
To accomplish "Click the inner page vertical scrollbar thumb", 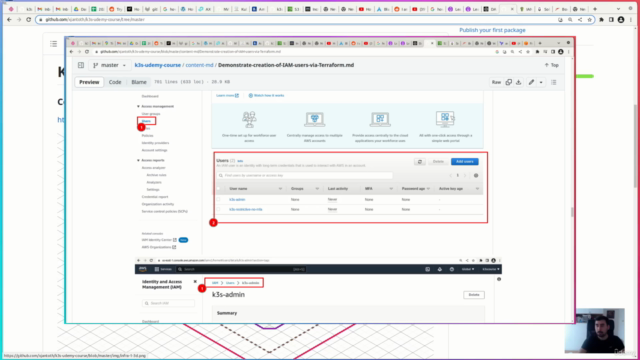I will [x=572, y=212].
